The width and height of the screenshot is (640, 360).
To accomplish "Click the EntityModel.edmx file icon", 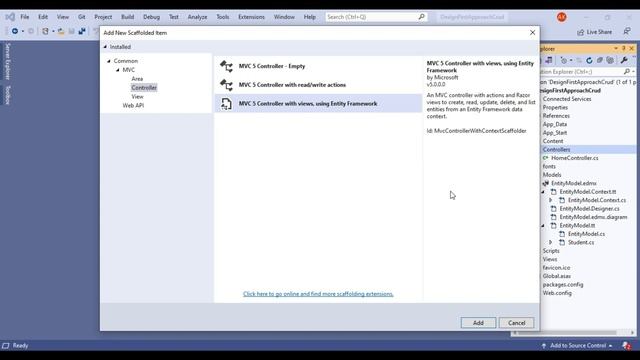I will point(545,183).
